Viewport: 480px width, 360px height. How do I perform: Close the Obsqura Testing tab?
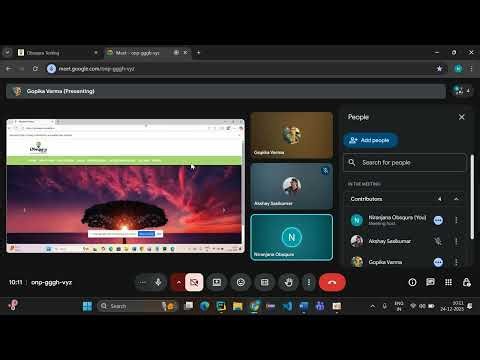click(96, 53)
